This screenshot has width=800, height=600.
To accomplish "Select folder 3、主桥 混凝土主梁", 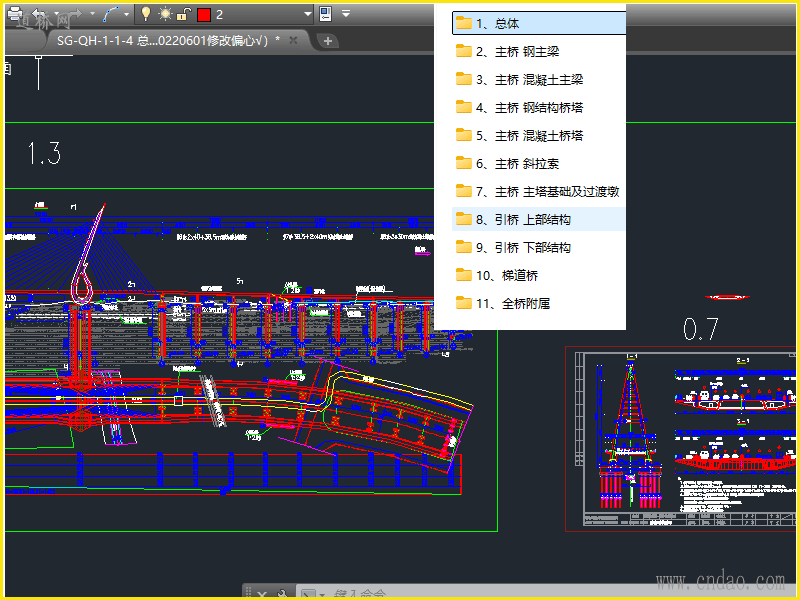I will tap(539, 79).
